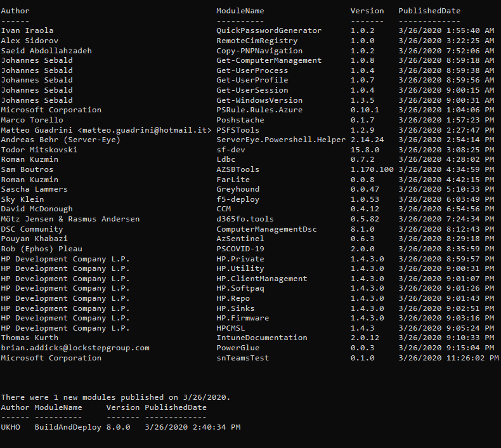Click author Todor Mitskovski

(x=39, y=150)
